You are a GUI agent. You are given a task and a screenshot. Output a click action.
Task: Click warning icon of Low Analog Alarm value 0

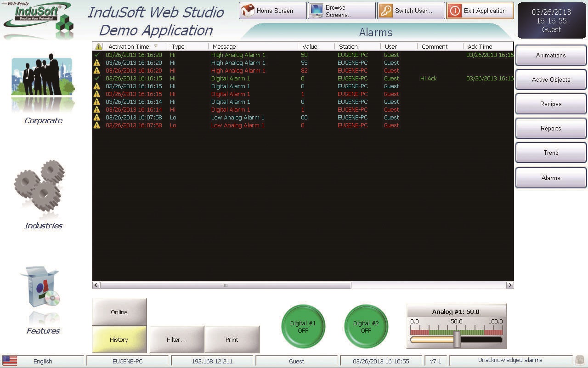(x=97, y=125)
